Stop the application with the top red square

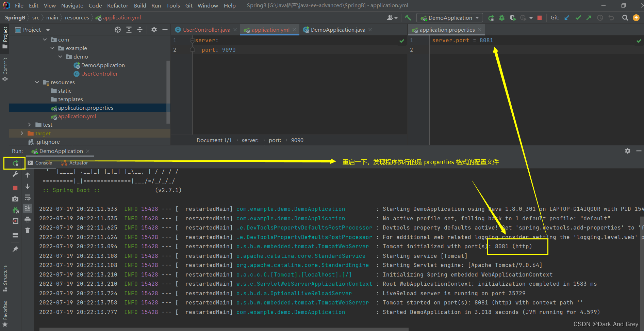pyautogui.click(x=540, y=18)
